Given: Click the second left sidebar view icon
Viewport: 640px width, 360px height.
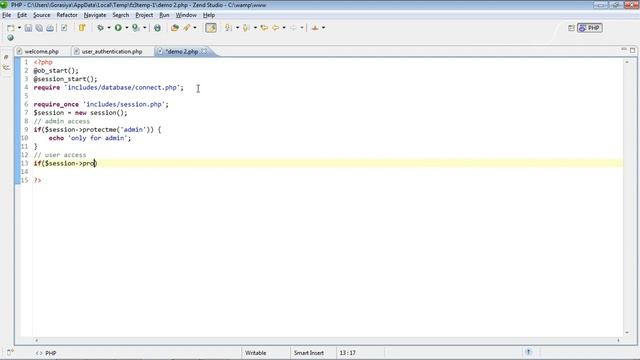Looking at the screenshot, I should click(6, 67).
